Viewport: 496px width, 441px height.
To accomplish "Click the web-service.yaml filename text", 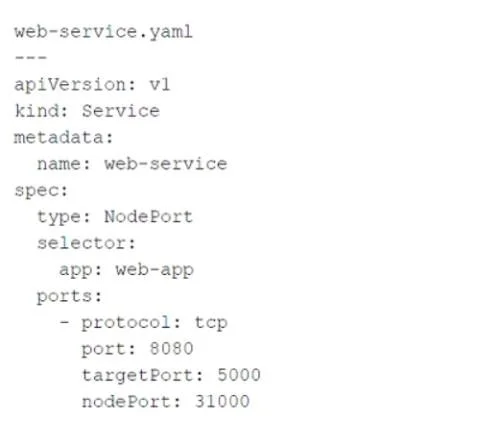I will 103,32.
